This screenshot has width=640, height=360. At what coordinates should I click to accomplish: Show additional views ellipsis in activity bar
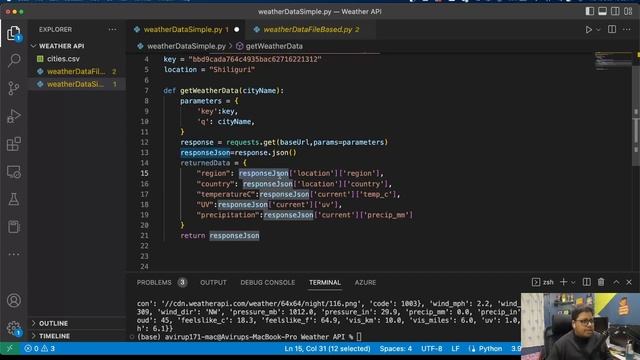(14, 254)
